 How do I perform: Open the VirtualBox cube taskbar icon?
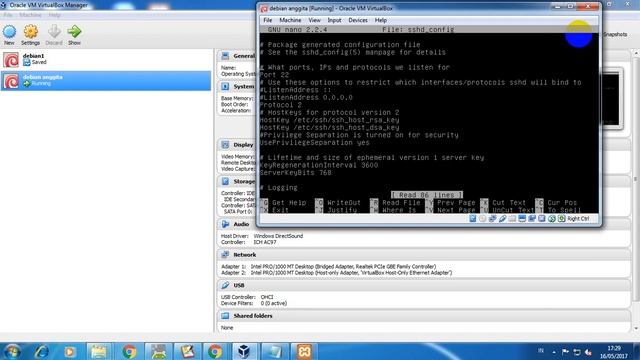[244, 351]
